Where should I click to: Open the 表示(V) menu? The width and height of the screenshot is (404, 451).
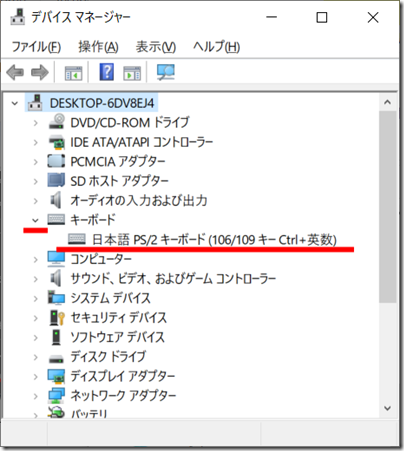pyautogui.click(x=156, y=47)
